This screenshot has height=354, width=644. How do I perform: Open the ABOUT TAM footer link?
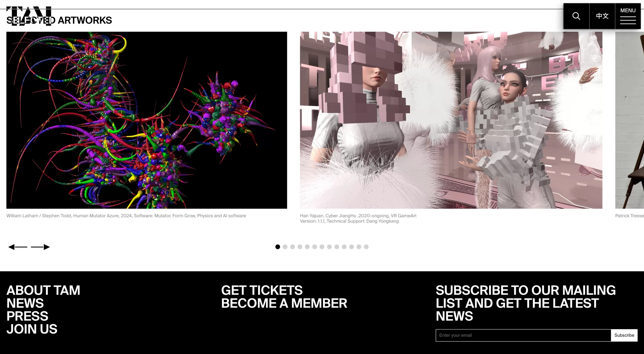tap(43, 290)
